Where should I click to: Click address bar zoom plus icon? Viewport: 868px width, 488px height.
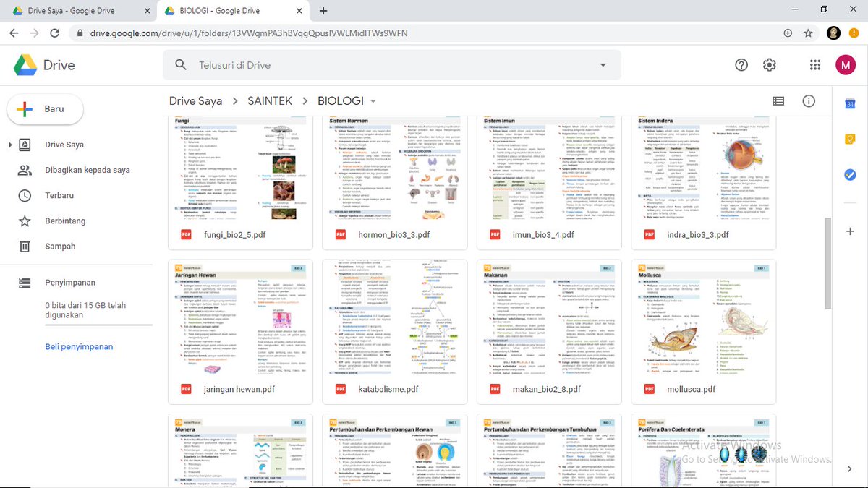(788, 33)
